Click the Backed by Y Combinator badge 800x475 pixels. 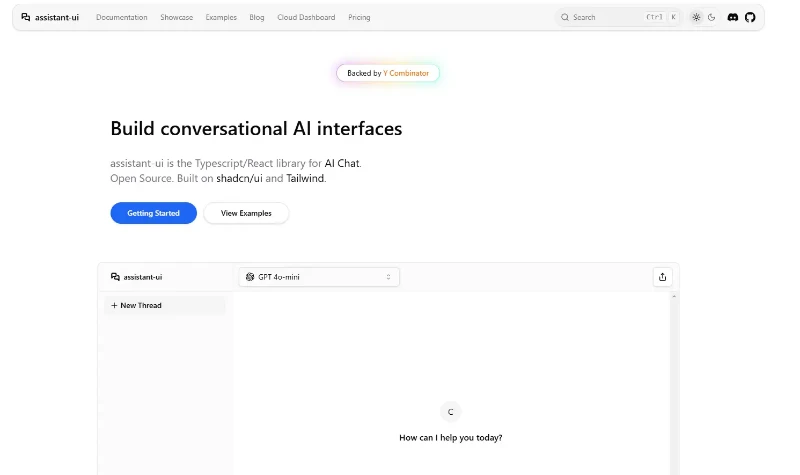point(388,73)
